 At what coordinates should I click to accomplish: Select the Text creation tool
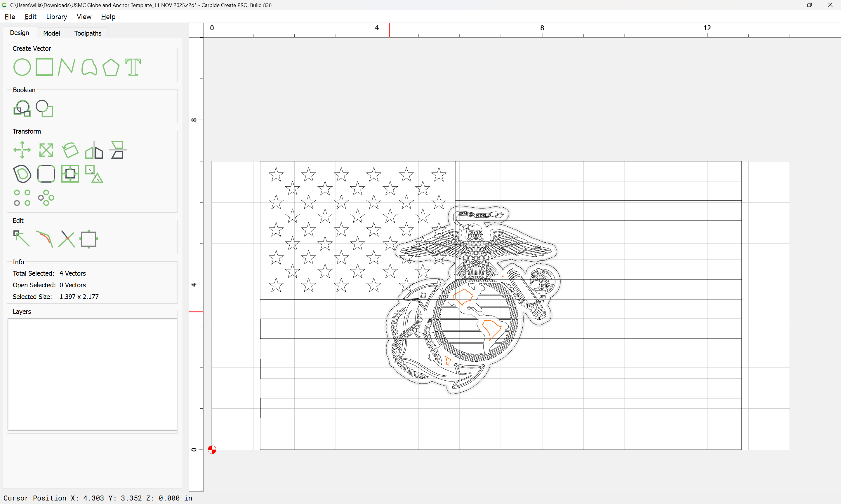(x=133, y=67)
